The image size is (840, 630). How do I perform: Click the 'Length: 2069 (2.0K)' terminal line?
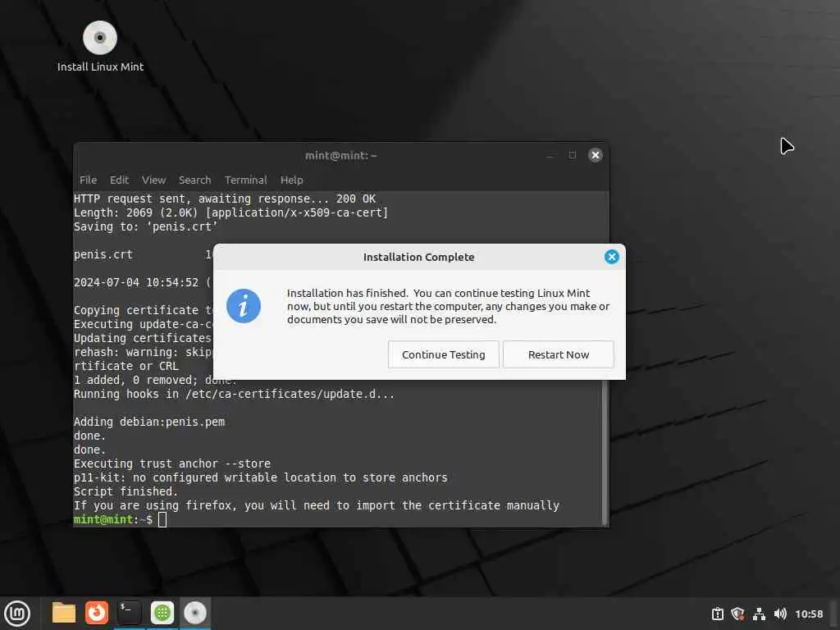click(x=231, y=212)
